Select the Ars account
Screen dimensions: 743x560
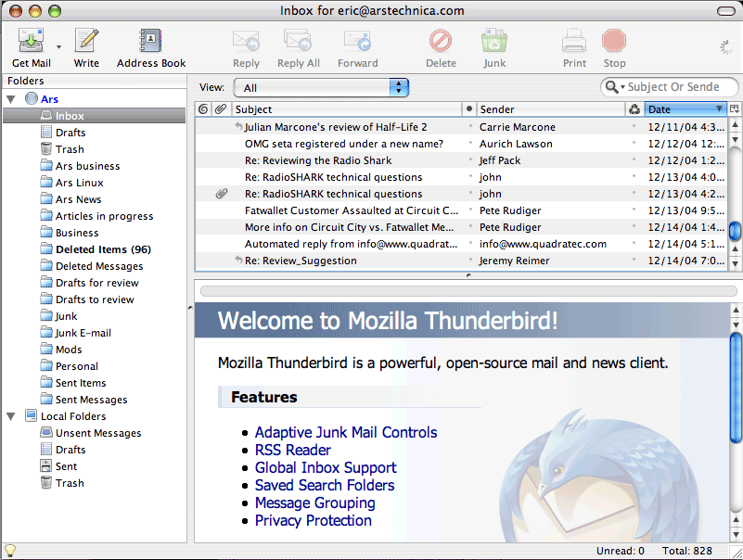click(x=49, y=99)
